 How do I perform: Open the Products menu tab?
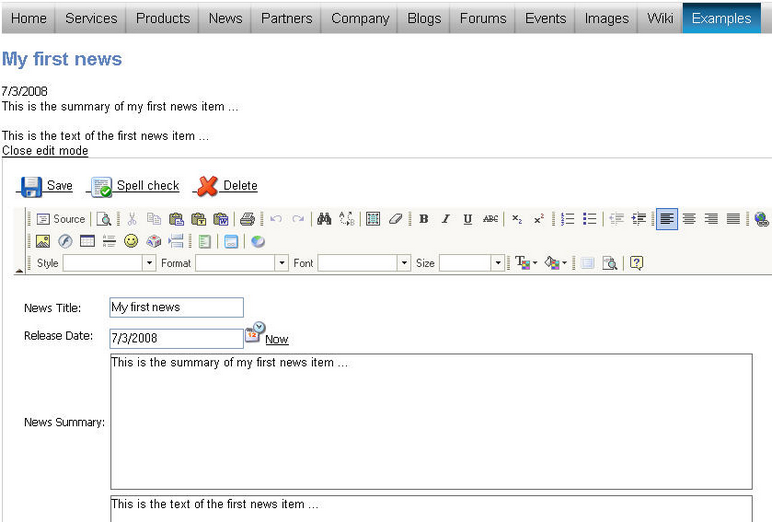tap(163, 18)
